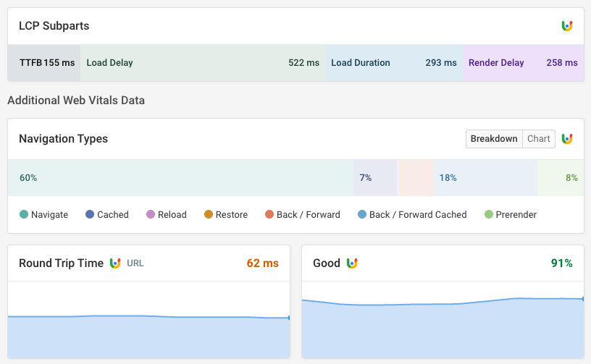Toggle the Reload legend entry
Image resolution: width=591 pixels, height=364 pixels.
click(167, 215)
